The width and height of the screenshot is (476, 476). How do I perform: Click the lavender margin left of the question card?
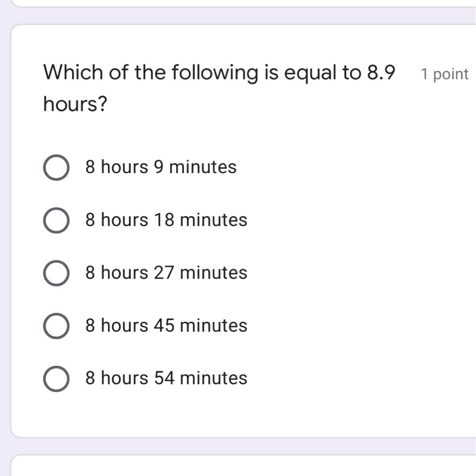[5, 238]
